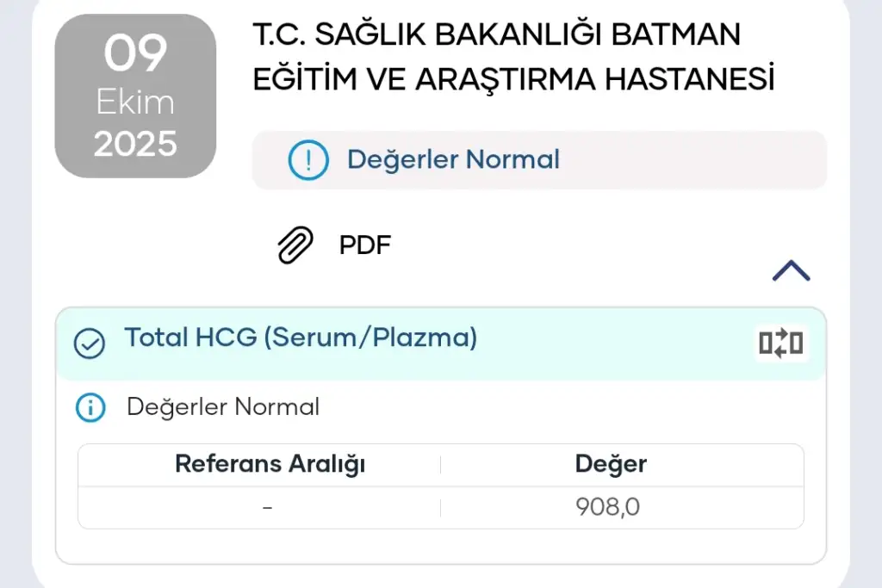
Task: Click the Değer column header
Action: point(611,464)
